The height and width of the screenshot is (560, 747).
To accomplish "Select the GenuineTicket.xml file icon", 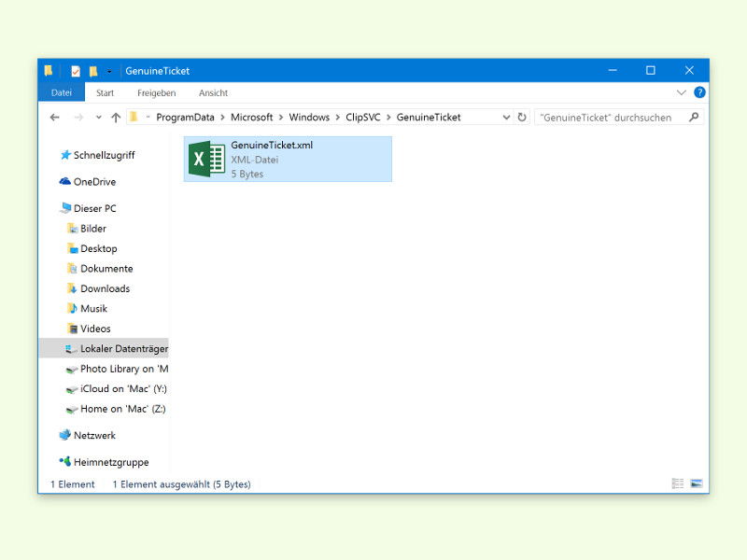I will [206, 159].
